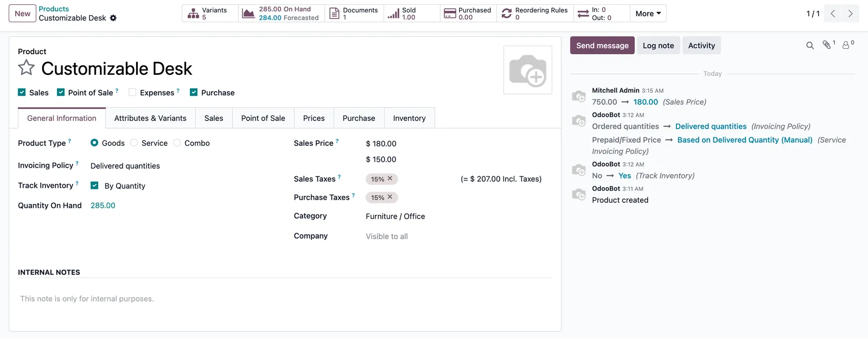
Task: Mark product as favorite with star icon
Action: (26, 68)
